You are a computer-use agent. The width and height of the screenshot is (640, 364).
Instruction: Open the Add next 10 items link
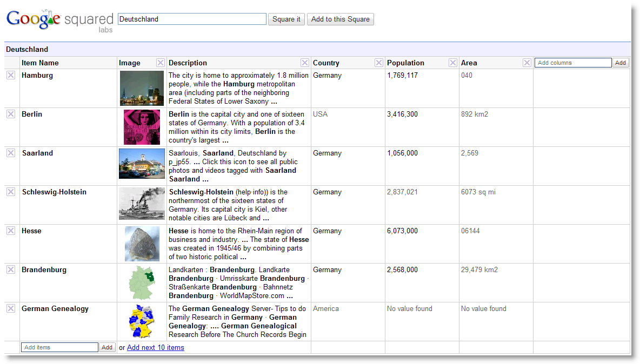[156, 348]
